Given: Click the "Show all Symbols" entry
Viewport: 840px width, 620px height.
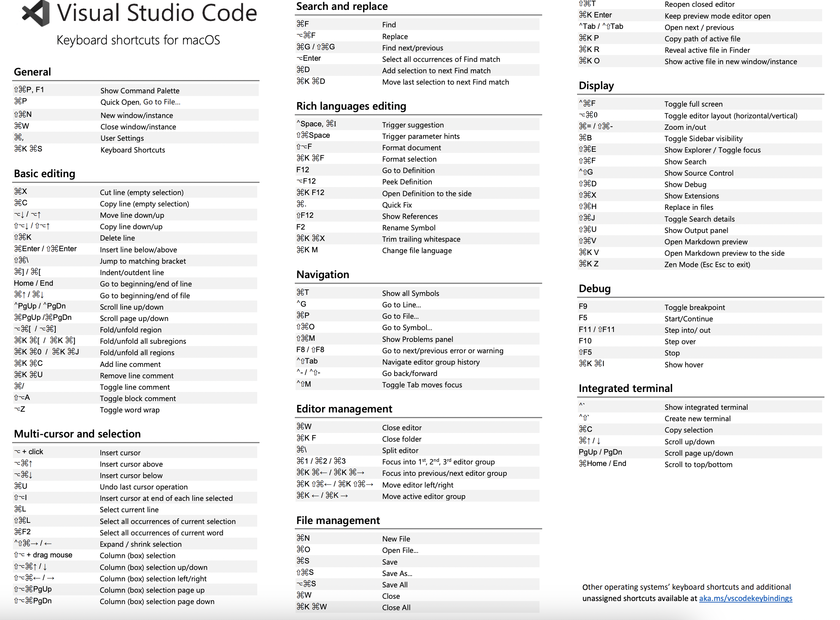Looking at the screenshot, I should pos(411,293).
